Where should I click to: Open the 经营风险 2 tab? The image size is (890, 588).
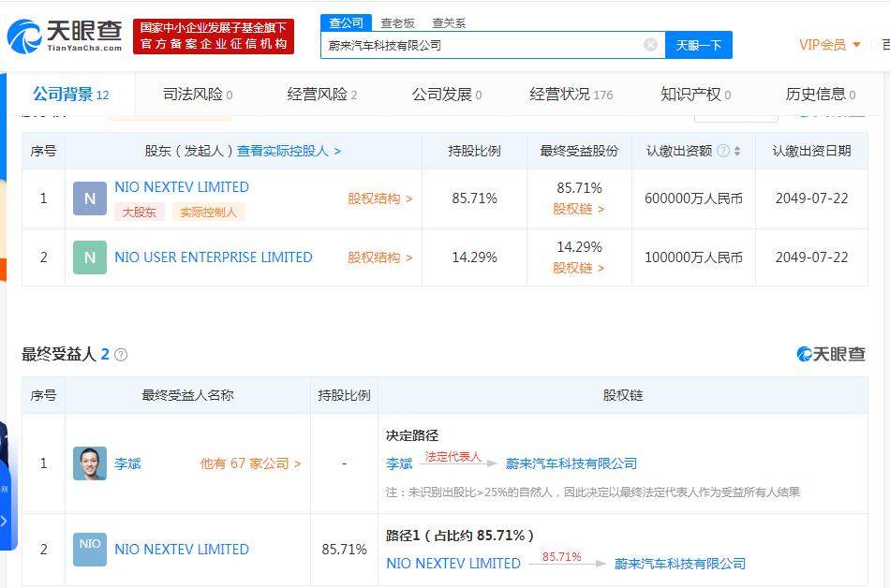tap(322, 95)
